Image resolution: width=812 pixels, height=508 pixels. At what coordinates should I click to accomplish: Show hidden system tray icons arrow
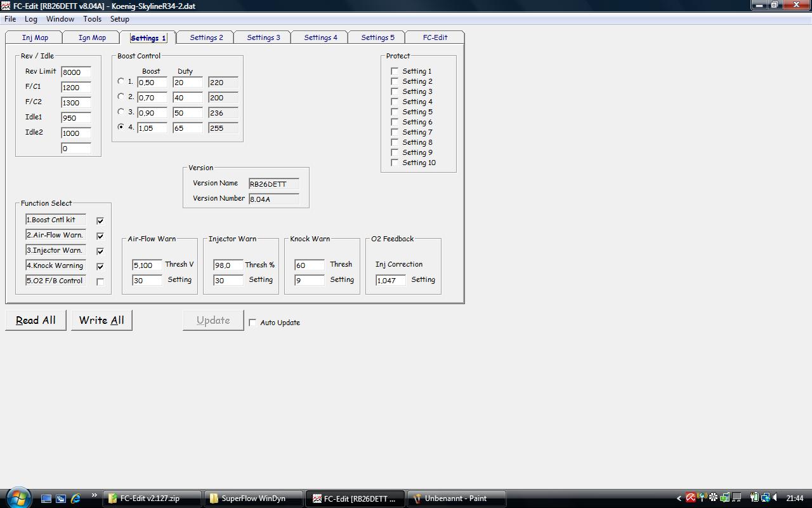click(679, 498)
